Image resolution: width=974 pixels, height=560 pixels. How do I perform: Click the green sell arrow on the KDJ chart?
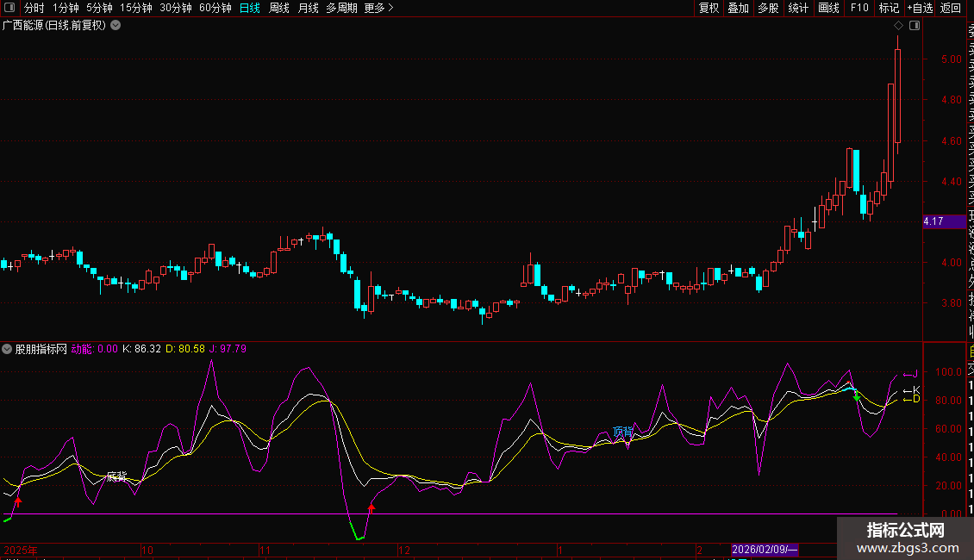[855, 396]
